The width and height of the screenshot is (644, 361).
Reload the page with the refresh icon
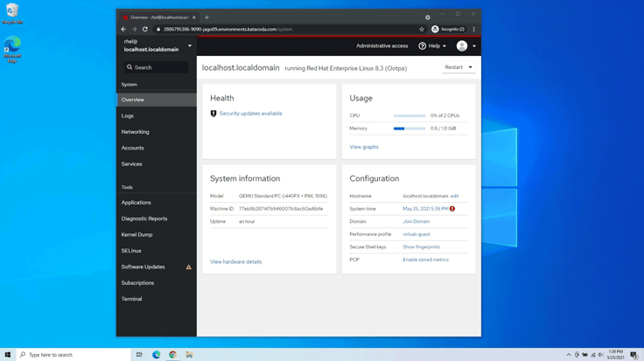click(145, 29)
